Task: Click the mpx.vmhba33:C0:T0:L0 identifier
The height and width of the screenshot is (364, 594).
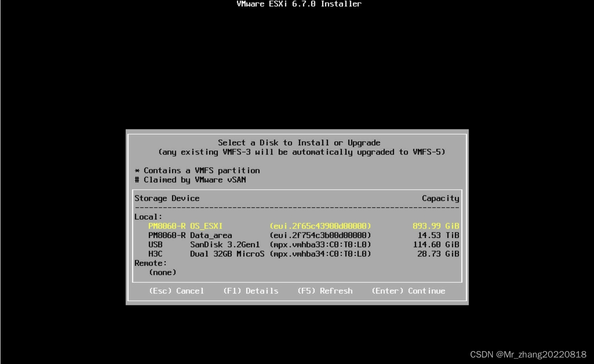Action: click(x=320, y=245)
